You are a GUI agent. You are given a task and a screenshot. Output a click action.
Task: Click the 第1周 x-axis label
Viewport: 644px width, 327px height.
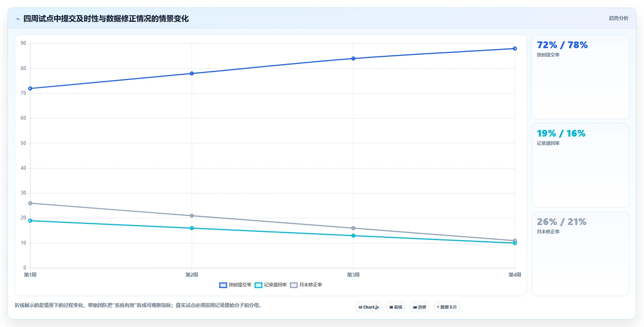click(30, 275)
